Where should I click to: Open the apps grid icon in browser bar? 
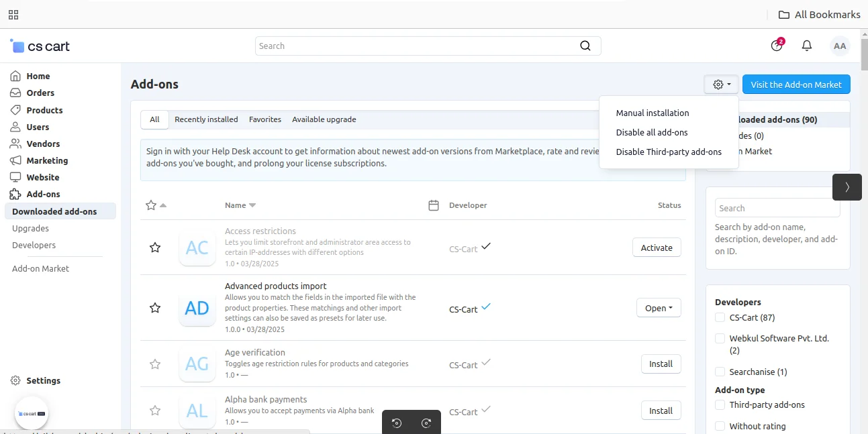[x=13, y=15]
